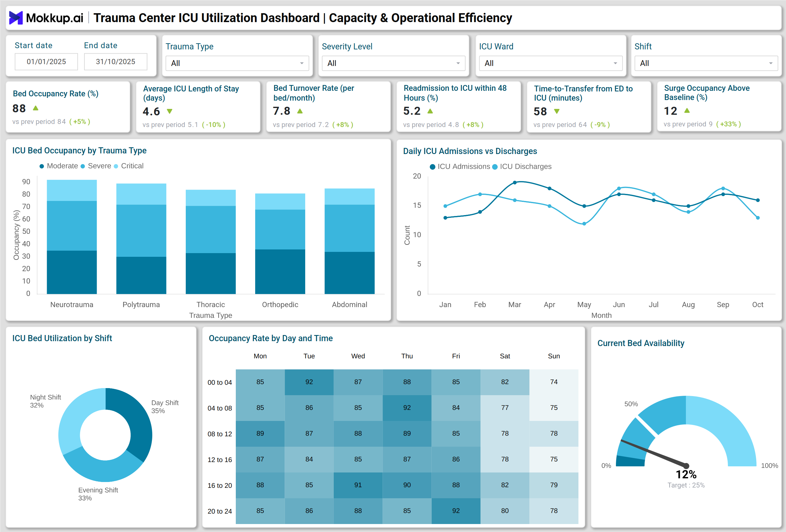Click the End date field 31/10/2025
The height and width of the screenshot is (532, 786).
click(x=116, y=62)
